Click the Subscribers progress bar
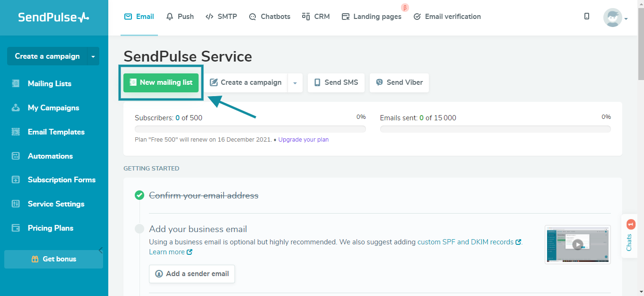This screenshot has width=644, height=296. [250, 128]
